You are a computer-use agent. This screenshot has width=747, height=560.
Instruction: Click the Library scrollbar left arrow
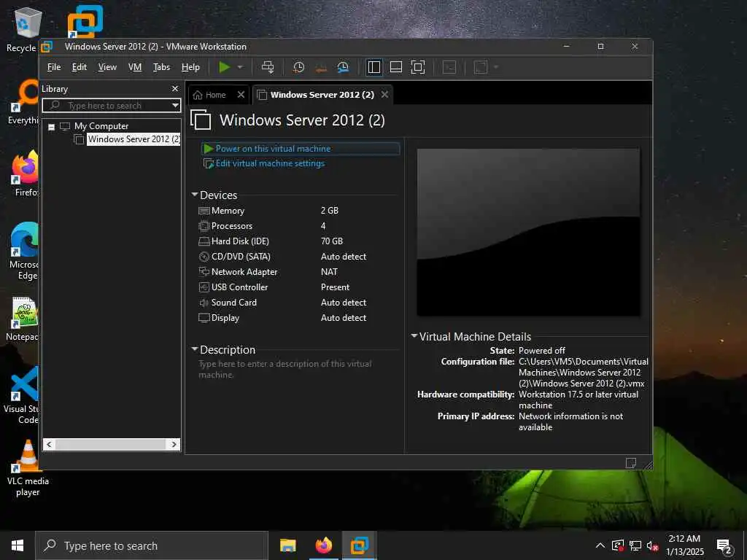(49, 444)
